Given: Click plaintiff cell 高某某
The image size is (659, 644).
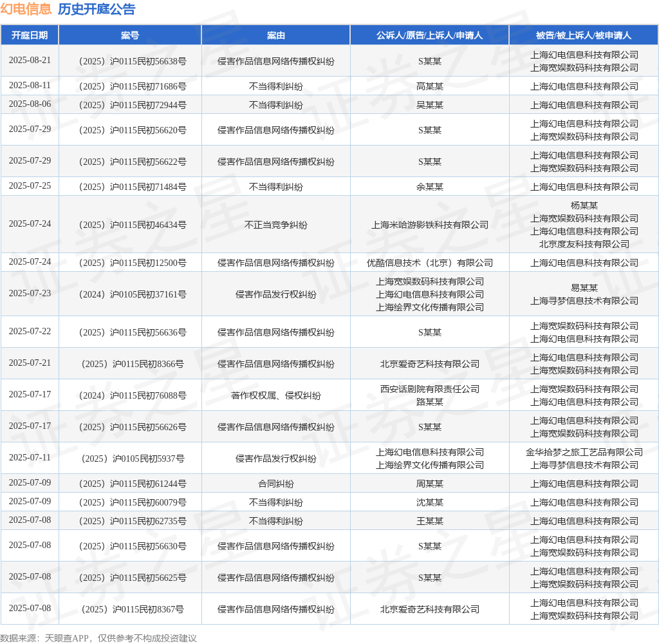Looking at the screenshot, I should pyautogui.click(x=429, y=87).
